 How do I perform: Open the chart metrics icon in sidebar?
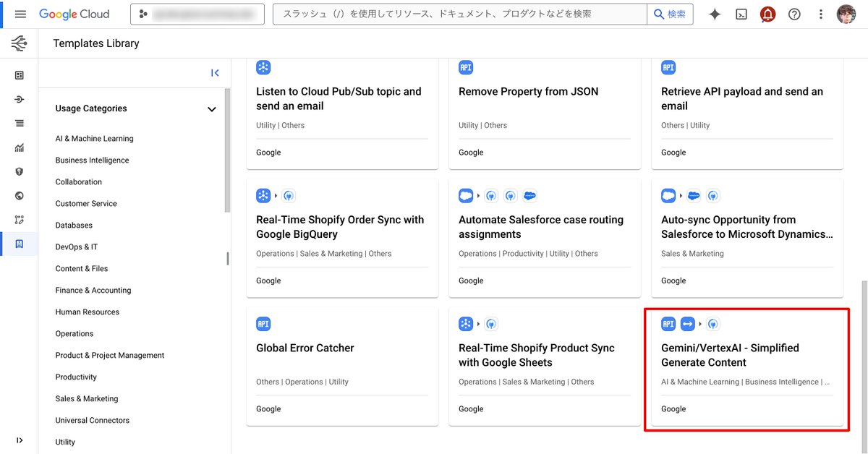tap(19, 147)
